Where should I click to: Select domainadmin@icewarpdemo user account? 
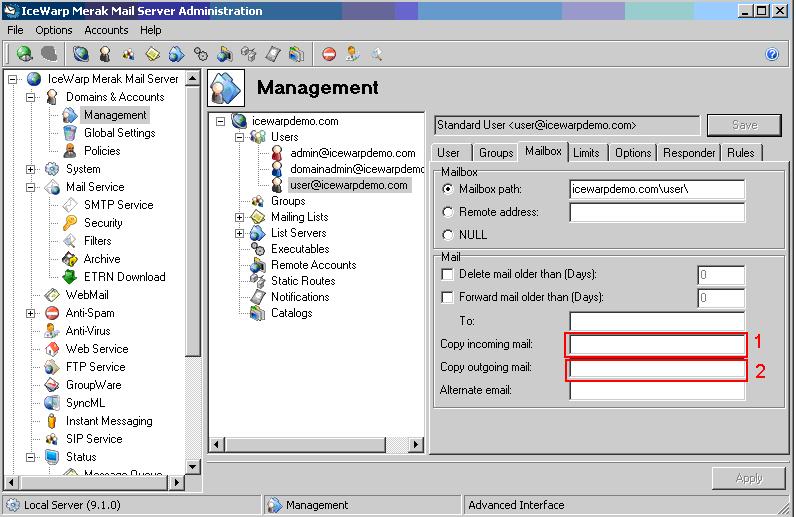356,169
